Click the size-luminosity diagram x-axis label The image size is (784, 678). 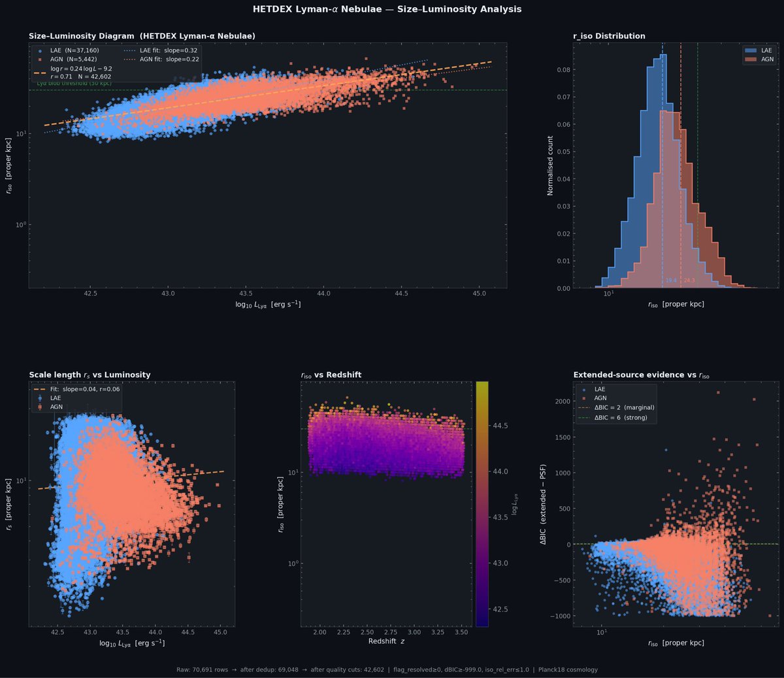click(268, 305)
